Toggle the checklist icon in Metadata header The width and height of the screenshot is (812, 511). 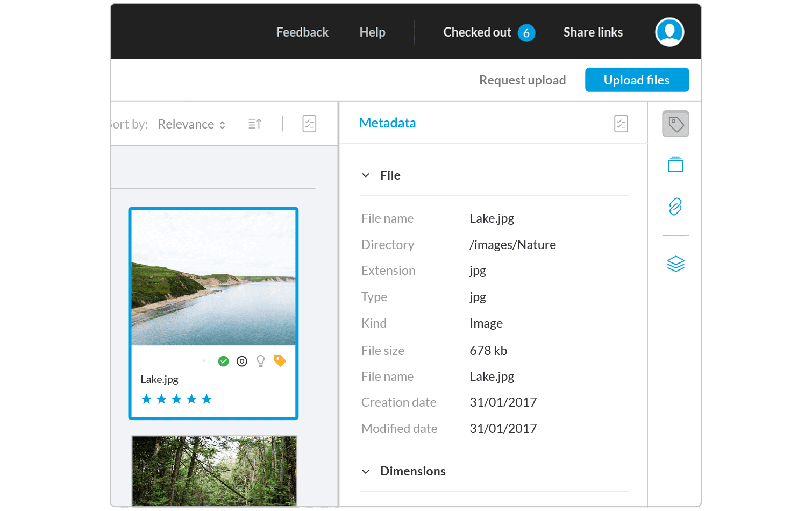(x=621, y=124)
